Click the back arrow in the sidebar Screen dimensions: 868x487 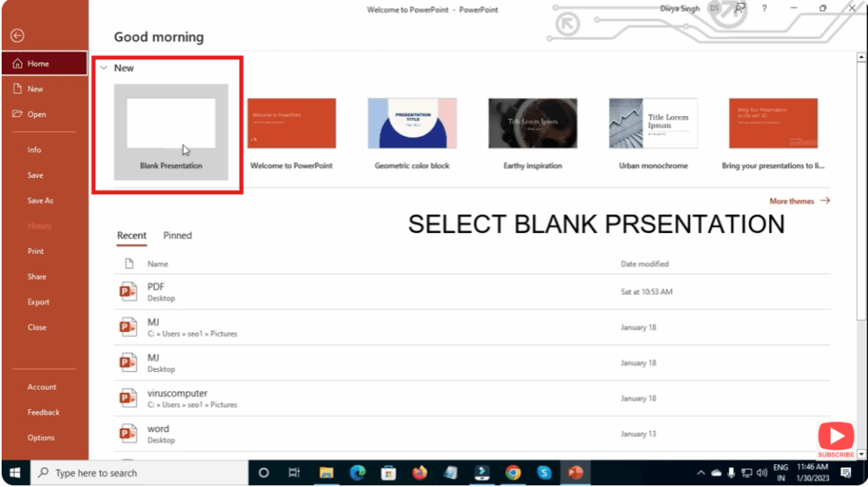(x=17, y=36)
